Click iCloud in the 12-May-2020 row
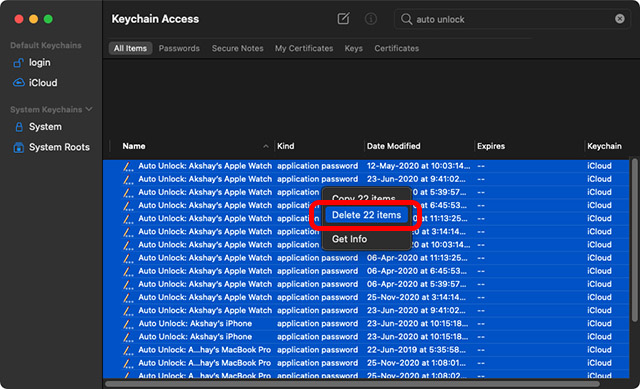Screen dimensions: 640x389 point(599,166)
